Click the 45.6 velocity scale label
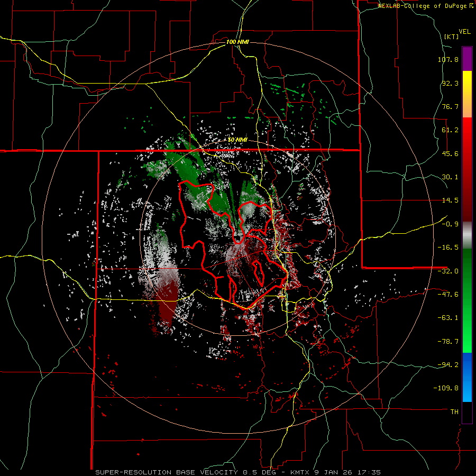 (450, 153)
